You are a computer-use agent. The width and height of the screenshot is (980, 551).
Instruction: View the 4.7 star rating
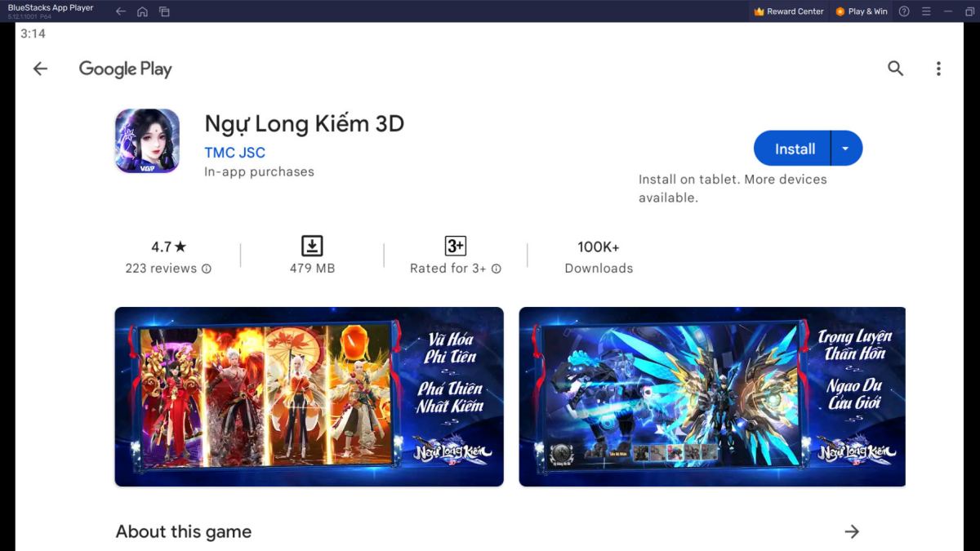pos(169,247)
